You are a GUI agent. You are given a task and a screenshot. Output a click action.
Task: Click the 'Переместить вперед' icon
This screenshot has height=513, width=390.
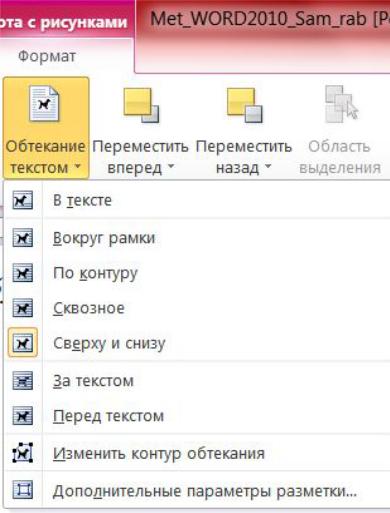point(141,105)
